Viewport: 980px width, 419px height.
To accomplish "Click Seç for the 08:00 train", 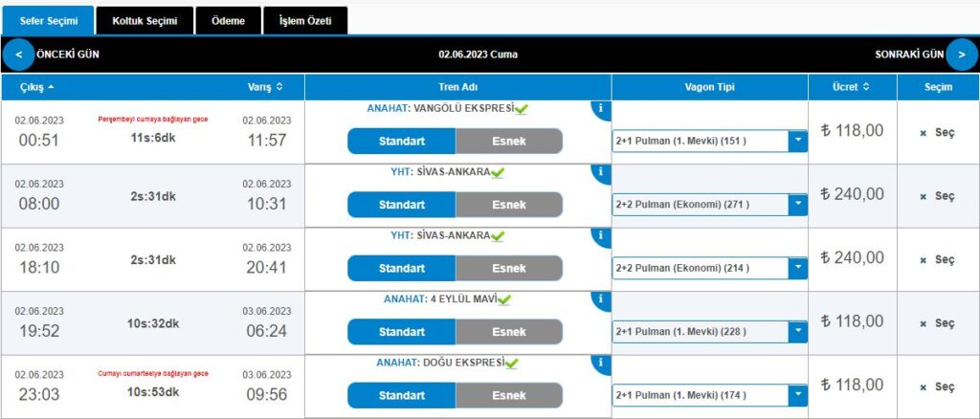I will 938,196.
